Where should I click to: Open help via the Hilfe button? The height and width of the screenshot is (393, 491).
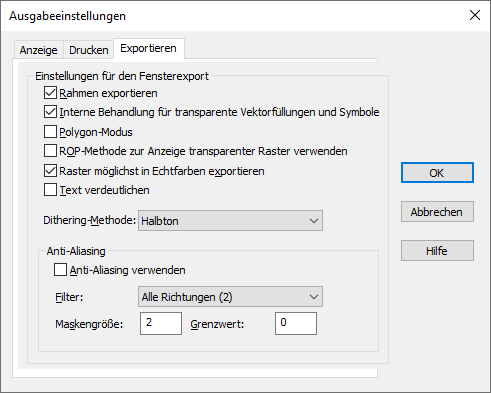pyautogui.click(x=437, y=251)
